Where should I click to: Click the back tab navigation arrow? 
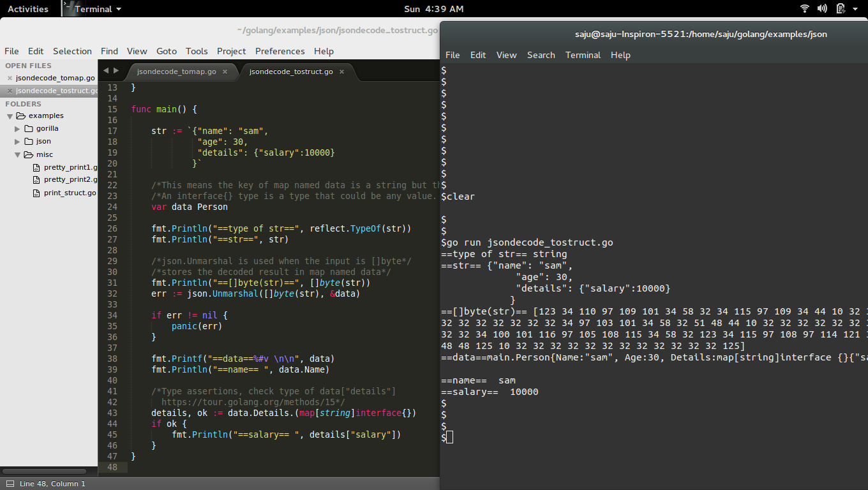coord(105,71)
